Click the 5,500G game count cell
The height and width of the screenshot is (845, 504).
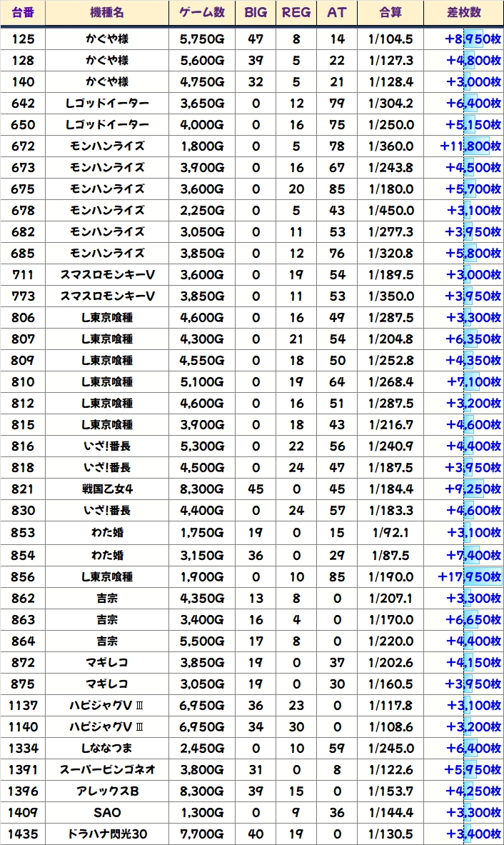click(202, 641)
